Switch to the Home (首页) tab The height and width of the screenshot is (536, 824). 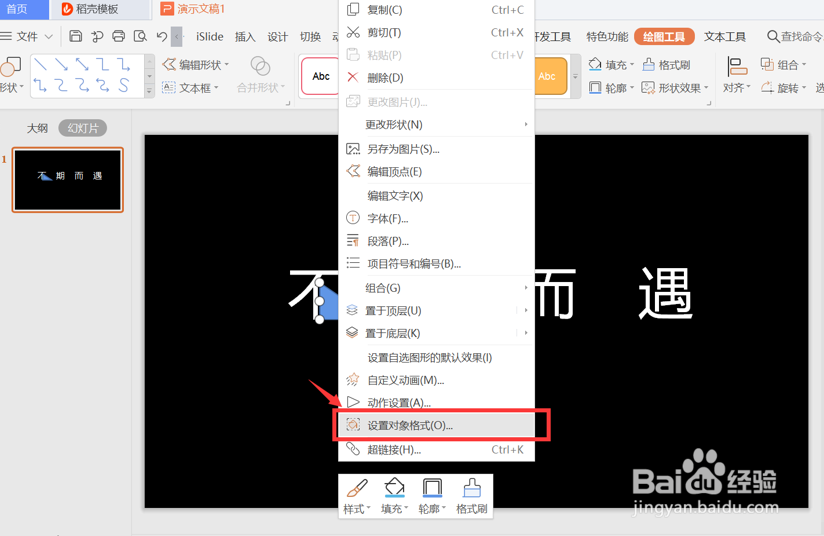pyautogui.click(x=24, y=9)
